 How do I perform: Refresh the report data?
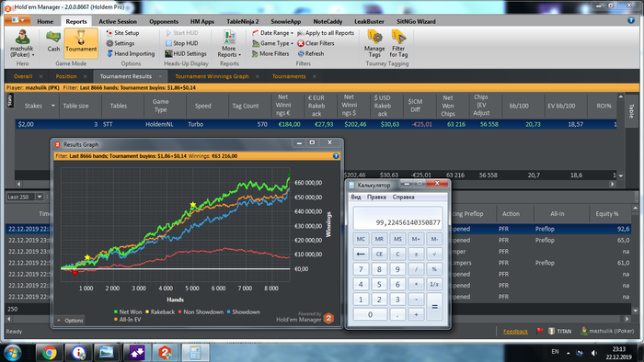(311, 53)
